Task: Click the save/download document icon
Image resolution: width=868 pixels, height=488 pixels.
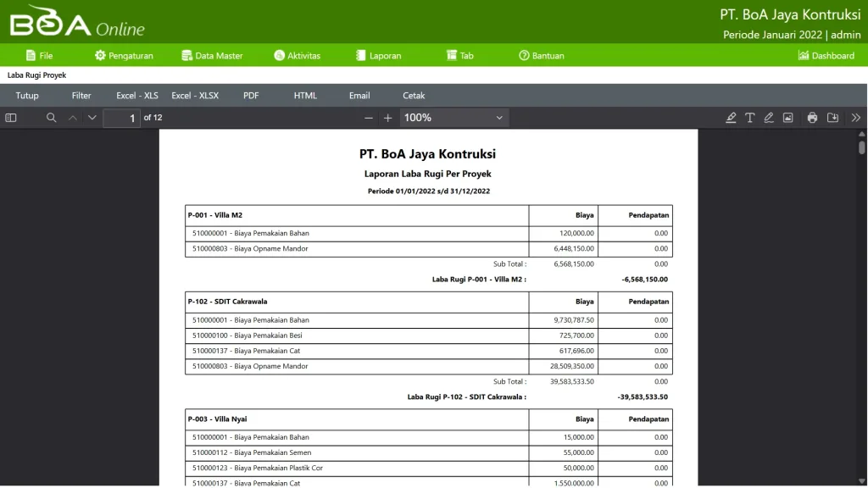Action: tap(832, 118)
